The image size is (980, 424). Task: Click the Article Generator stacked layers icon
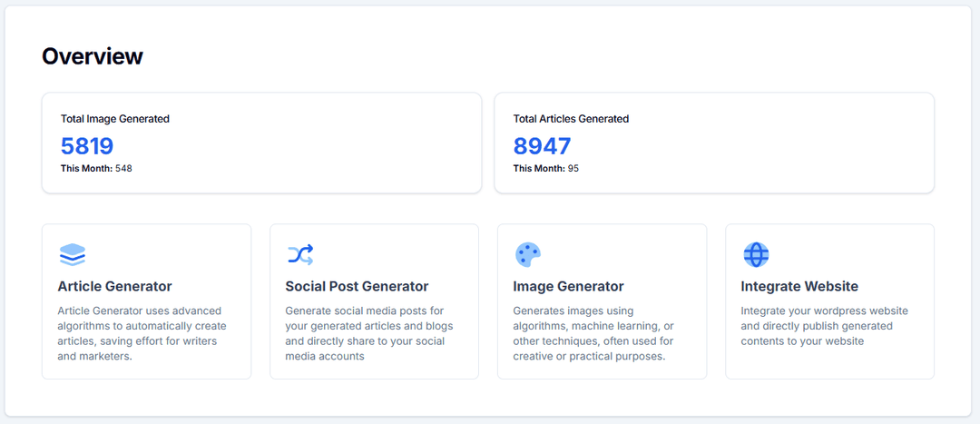coord(73,254)
